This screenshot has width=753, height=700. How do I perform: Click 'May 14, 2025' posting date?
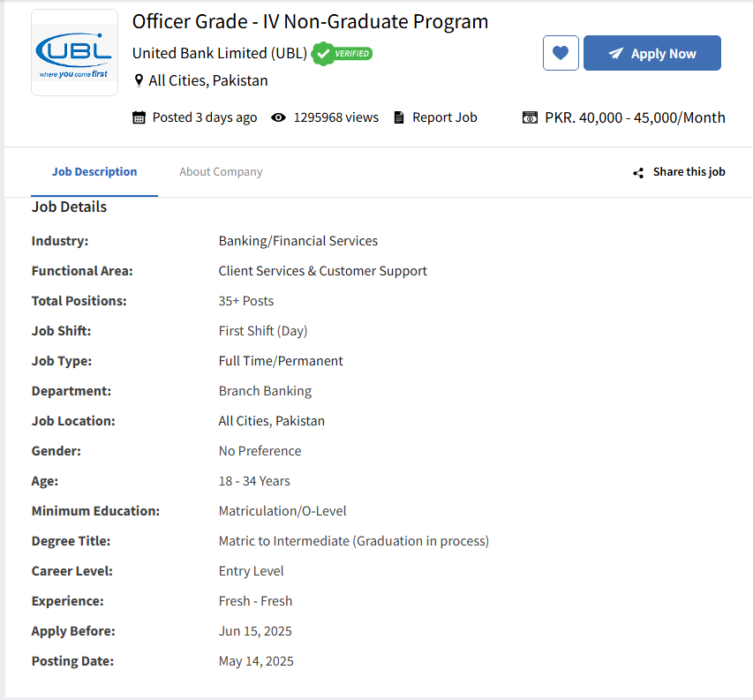tap(256, 660)
